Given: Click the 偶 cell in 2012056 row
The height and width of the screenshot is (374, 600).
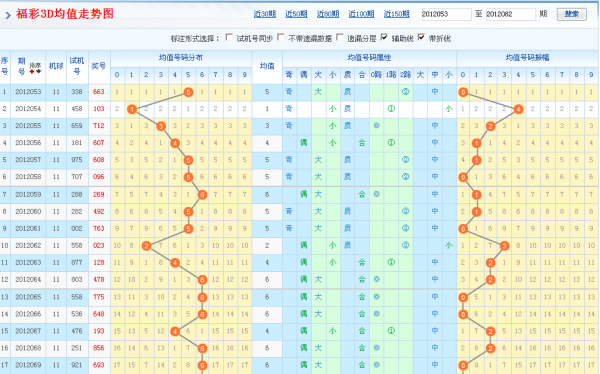Looking at the screenshot, I should [304, 143].
